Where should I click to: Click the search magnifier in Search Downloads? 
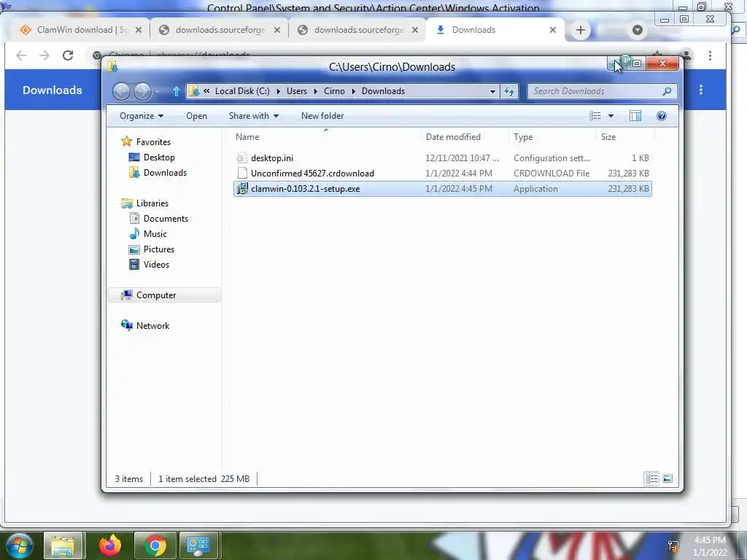[x=667, y=91]
